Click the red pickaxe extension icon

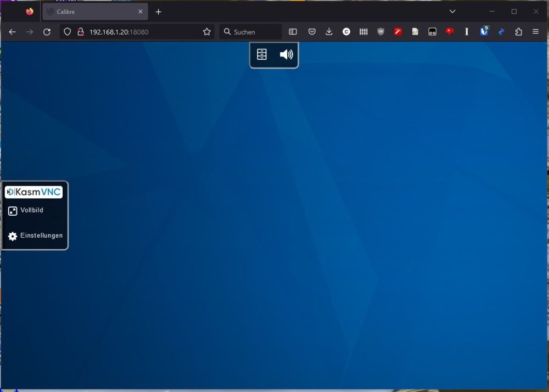[397, 32]
